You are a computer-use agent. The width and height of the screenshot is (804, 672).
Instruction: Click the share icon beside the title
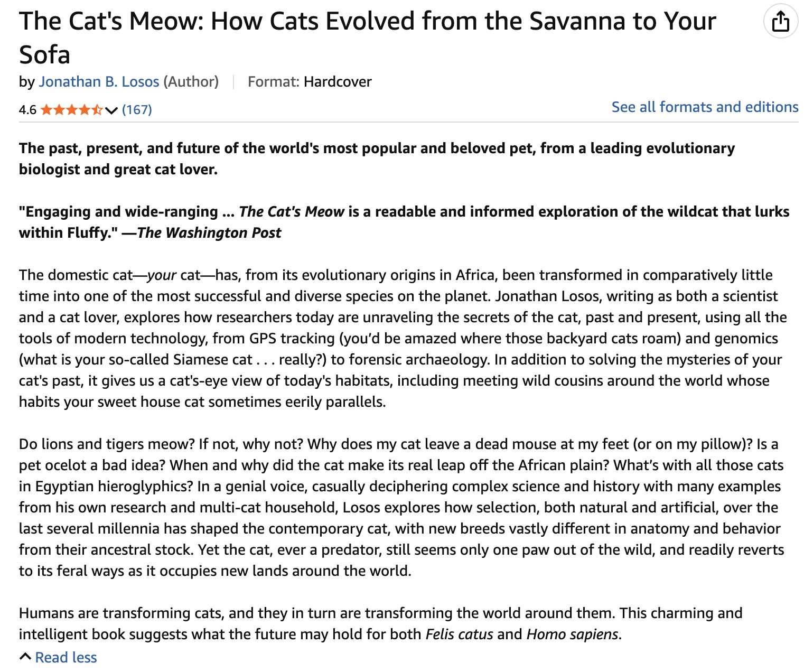[x=781, y=22]
